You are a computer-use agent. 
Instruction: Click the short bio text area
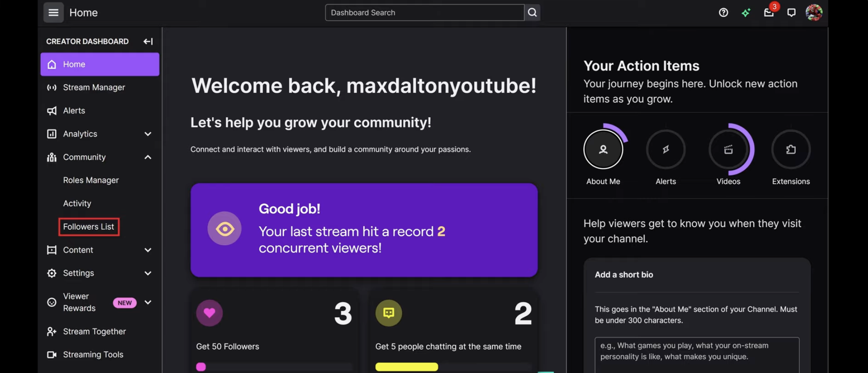pyautogui.click(x=697, y=355)
